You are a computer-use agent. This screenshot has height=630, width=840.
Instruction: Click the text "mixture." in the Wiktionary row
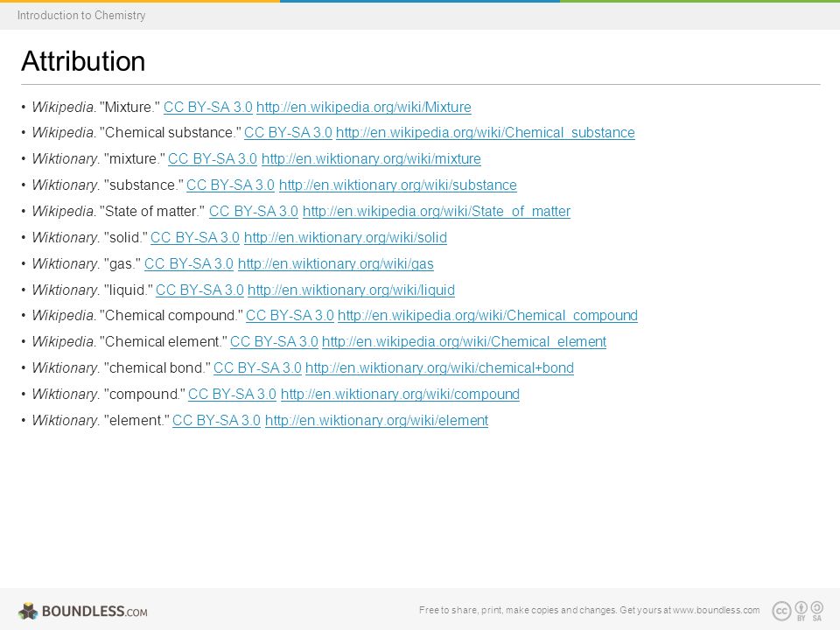(x=135, y=158)
